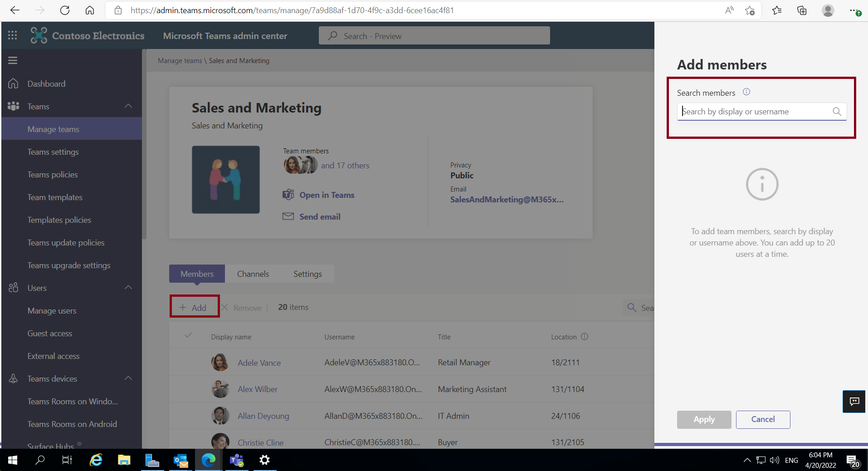Click the search icon above members table
The height and width of the screenshot is (471, 868).
point(632,308)
